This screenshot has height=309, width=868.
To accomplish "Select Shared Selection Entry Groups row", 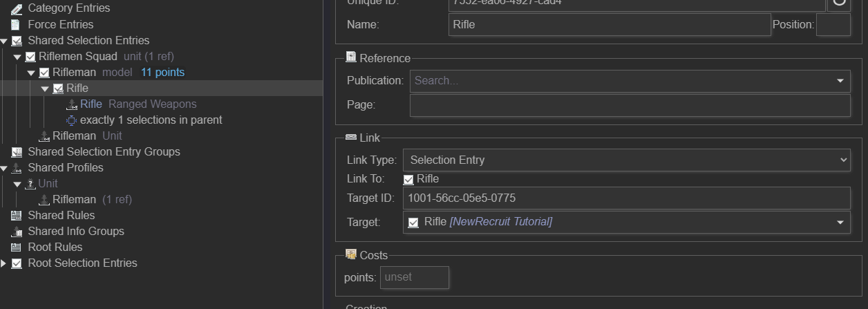I will click(161, 152).
